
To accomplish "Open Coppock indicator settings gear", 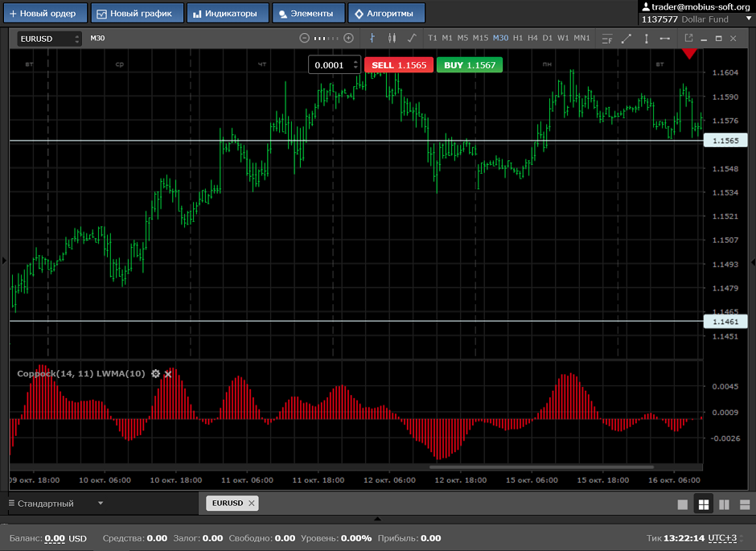I will click(155, 373).
